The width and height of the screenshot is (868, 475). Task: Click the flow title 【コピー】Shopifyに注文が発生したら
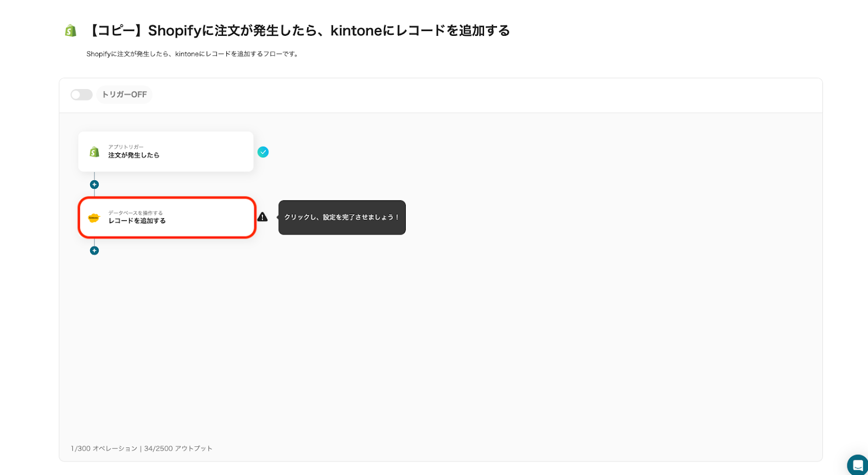coord(298,30)
